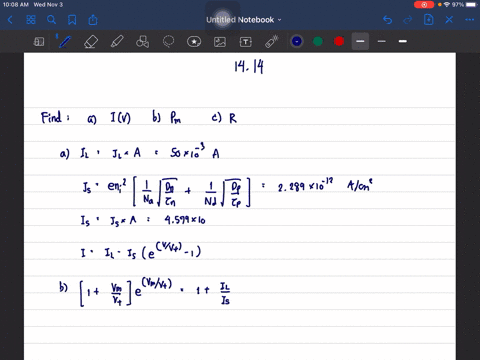
Task: Select the Text box tool
Action: [x=246, y=42]
